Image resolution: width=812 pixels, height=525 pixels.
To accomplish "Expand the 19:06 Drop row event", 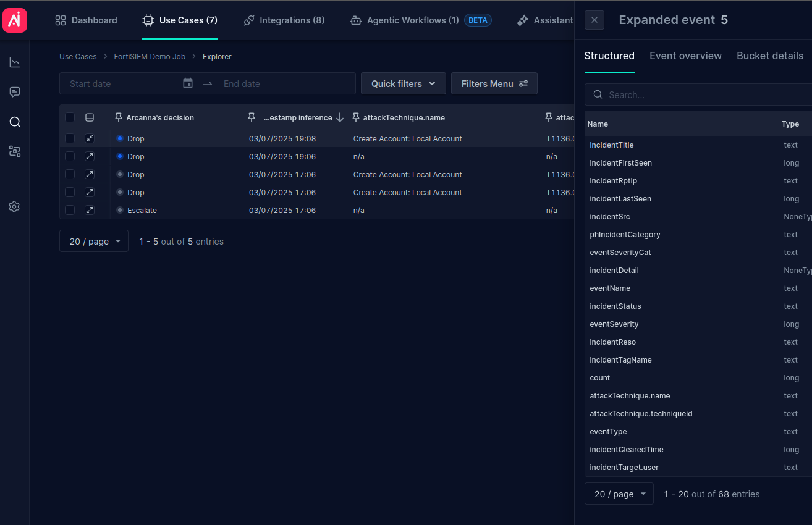I will (90, 156).
